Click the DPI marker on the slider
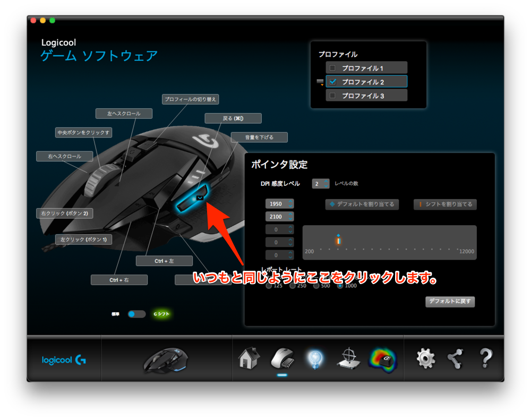Image resolution: width=531 pixels, height=420 pixels. click(x=338, y=240)
